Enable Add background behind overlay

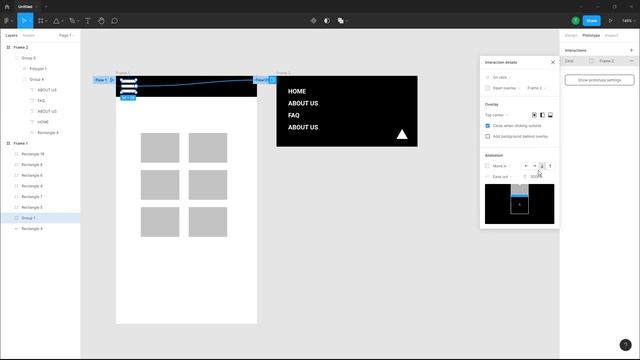tap(487, 136)
